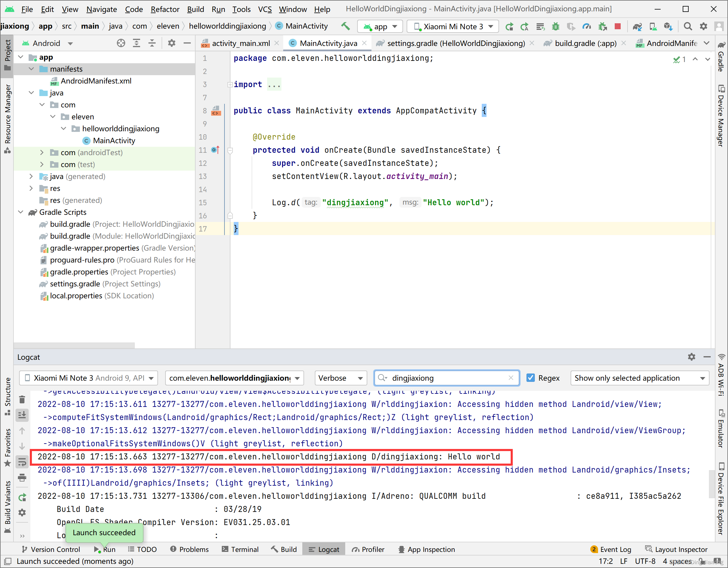Click the Make Project hammer icon
Image resolution: width=728 pixels, height=568 pixels.
[346, 26]
